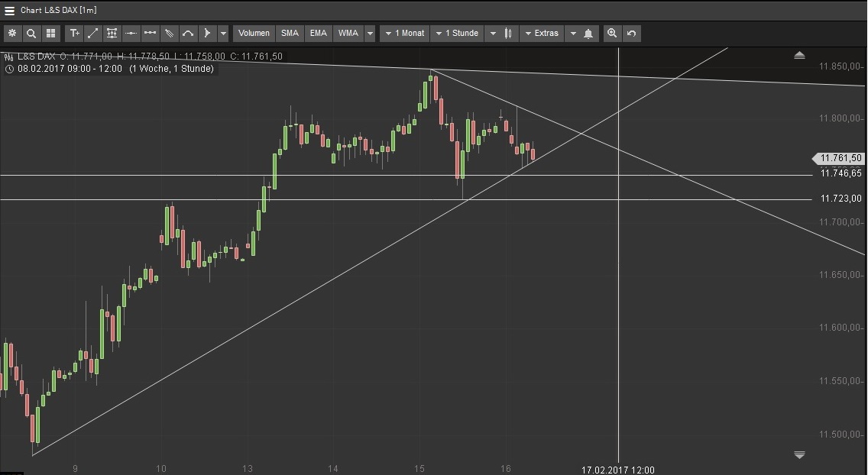The width and height of the screenshot is (868, 475).
Task: Expand the Extras dropdown menu
Action: 541,33
